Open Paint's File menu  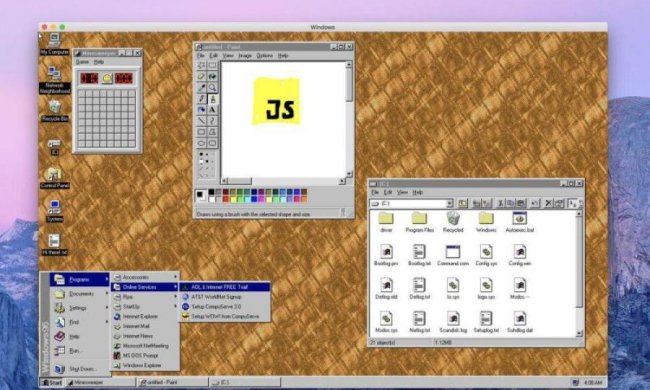point(201,56)
